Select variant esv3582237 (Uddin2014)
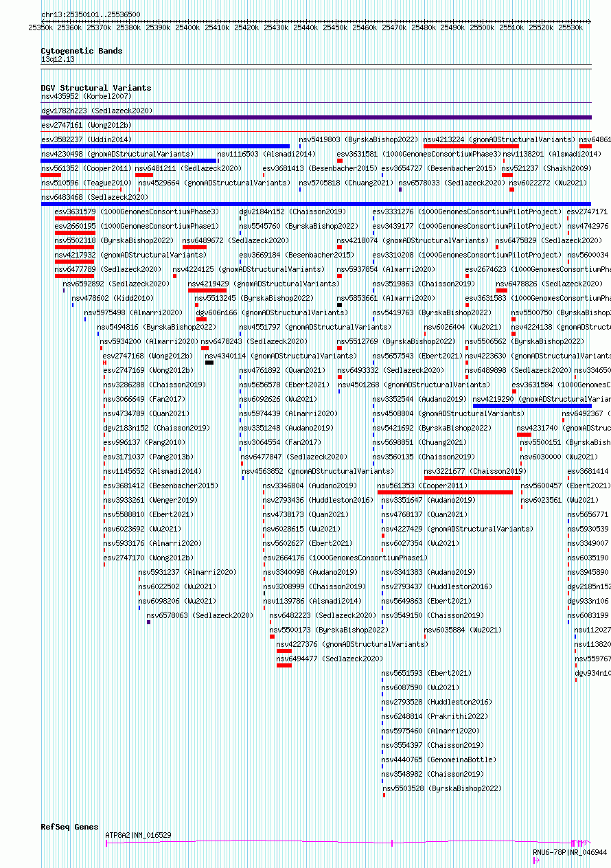Image resolution: width=611 pixels, height=868 pixels. [87, 140]
